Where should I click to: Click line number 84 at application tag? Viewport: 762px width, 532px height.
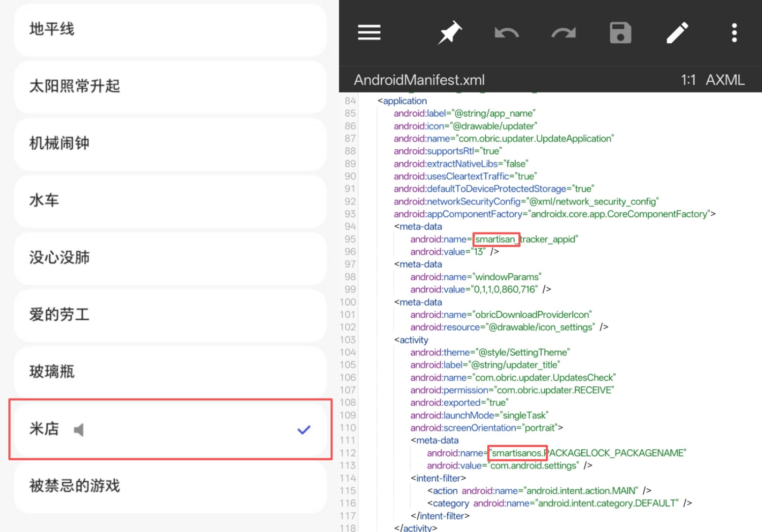pyautogui.click(x=350, y=101)
